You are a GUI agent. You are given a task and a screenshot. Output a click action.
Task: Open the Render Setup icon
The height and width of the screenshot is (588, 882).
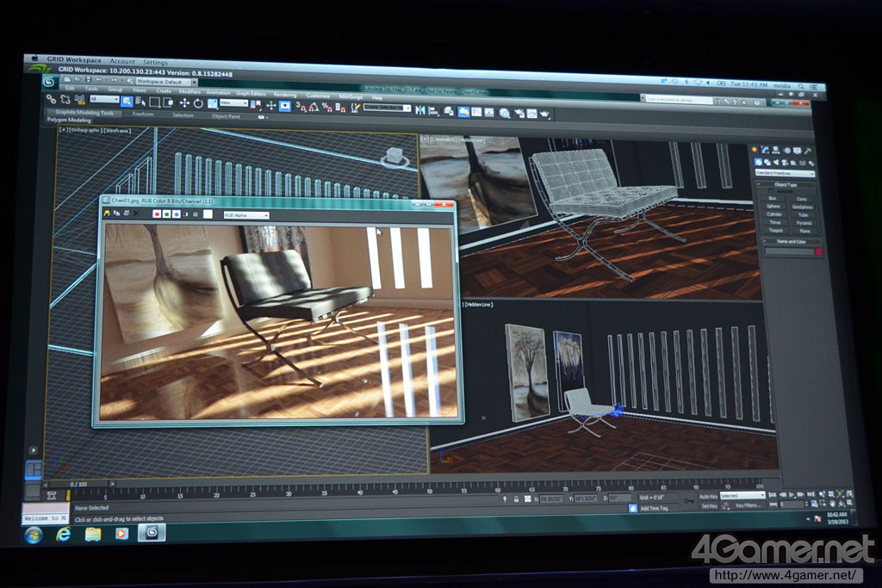519,114
